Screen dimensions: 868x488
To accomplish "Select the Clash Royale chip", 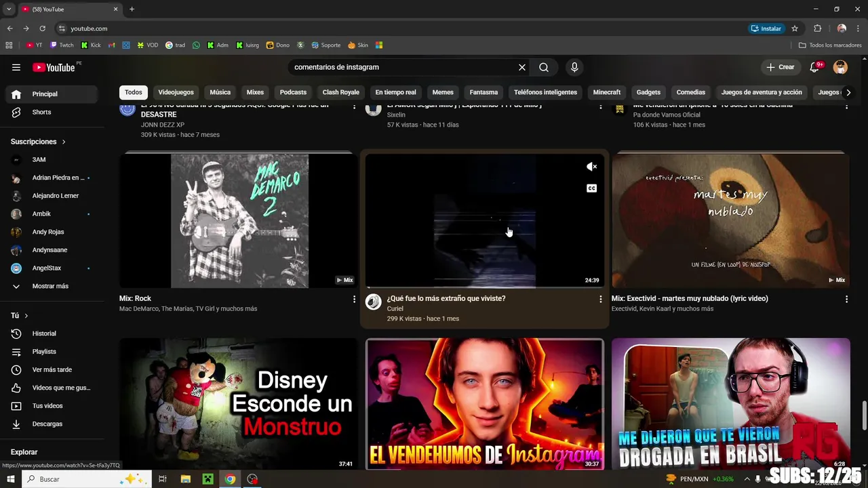I will (340, 92).
